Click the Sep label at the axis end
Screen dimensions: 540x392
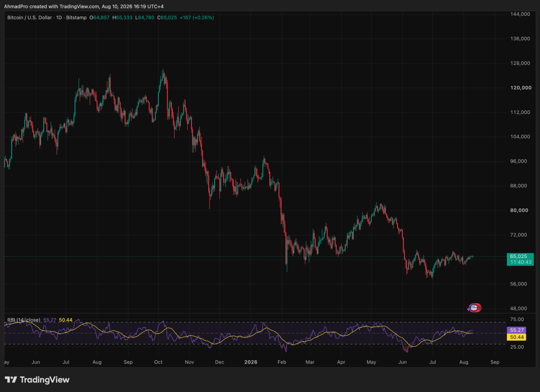[495, 362]
